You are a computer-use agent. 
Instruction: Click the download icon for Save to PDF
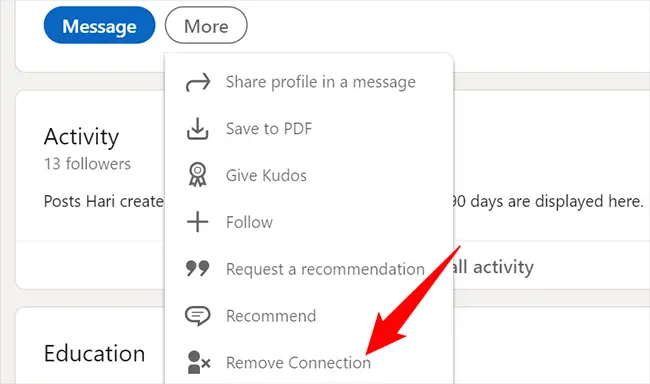tap(197, 129)
